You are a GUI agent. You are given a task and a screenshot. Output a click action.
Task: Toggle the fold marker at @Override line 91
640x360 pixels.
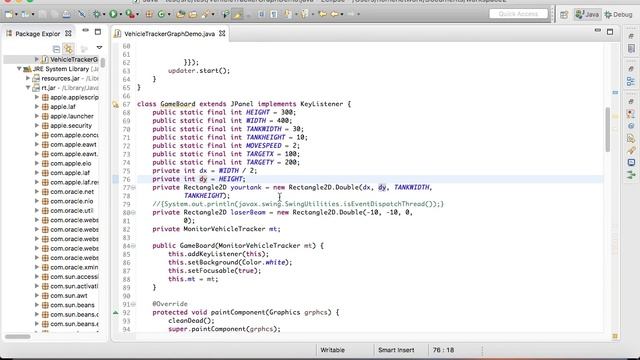coord(133,304)
